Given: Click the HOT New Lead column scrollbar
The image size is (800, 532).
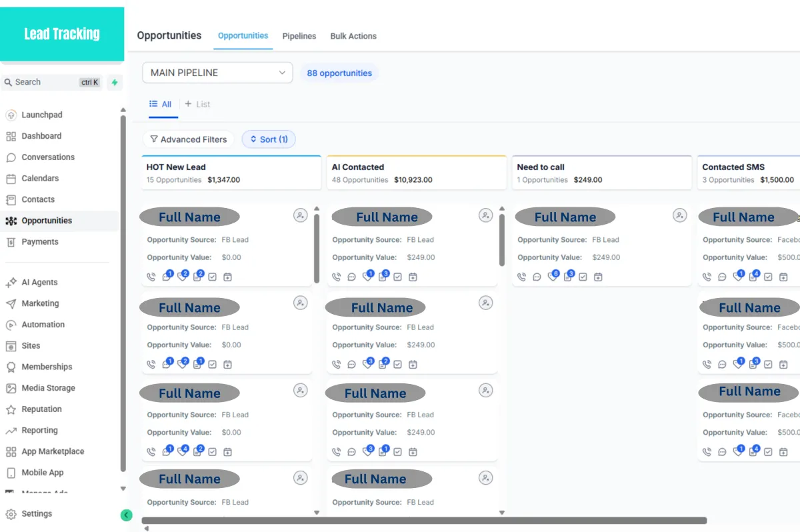Looking at the screenshot, I should pyautogui.click(x=317, y=247).
